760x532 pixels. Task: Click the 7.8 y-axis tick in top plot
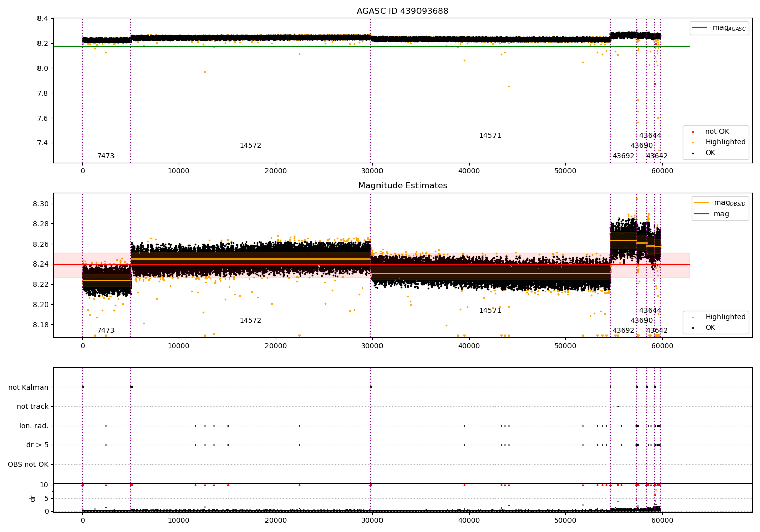(43, 93)
